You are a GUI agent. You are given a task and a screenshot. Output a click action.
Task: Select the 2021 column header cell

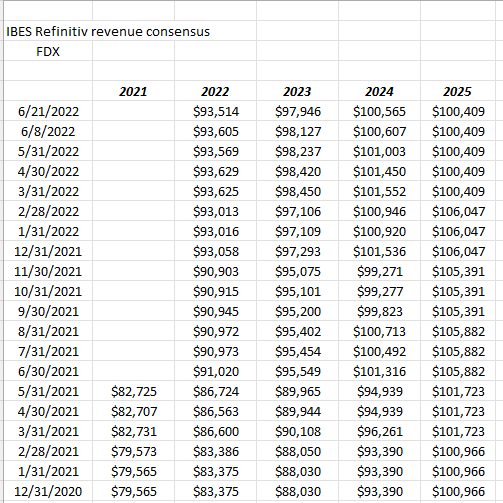133,91
